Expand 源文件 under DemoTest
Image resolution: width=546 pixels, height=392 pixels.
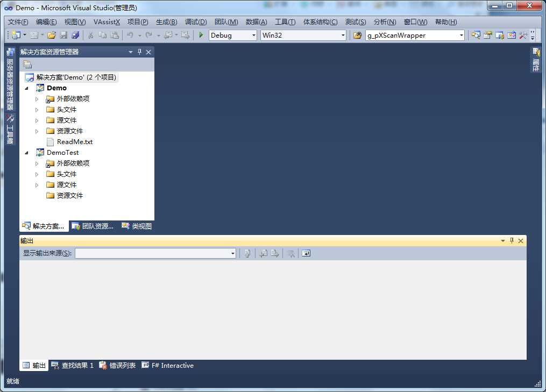(x=37, y=185)
